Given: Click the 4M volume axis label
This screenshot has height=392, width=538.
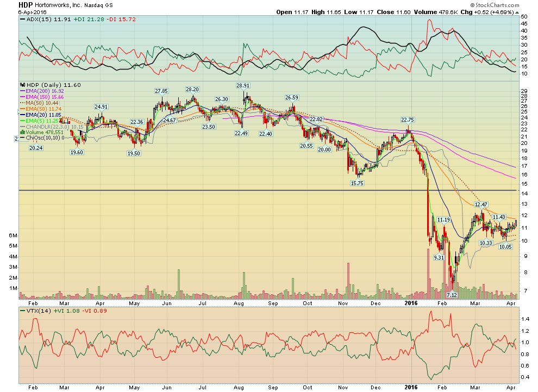Looking at the screenshot, I should pyautogui.click(x=13, y=257).
